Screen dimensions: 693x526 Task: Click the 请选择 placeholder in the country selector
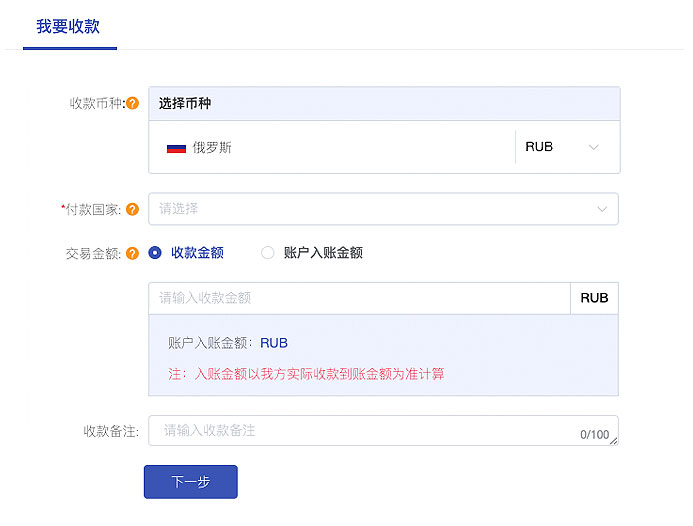(179, 209)
